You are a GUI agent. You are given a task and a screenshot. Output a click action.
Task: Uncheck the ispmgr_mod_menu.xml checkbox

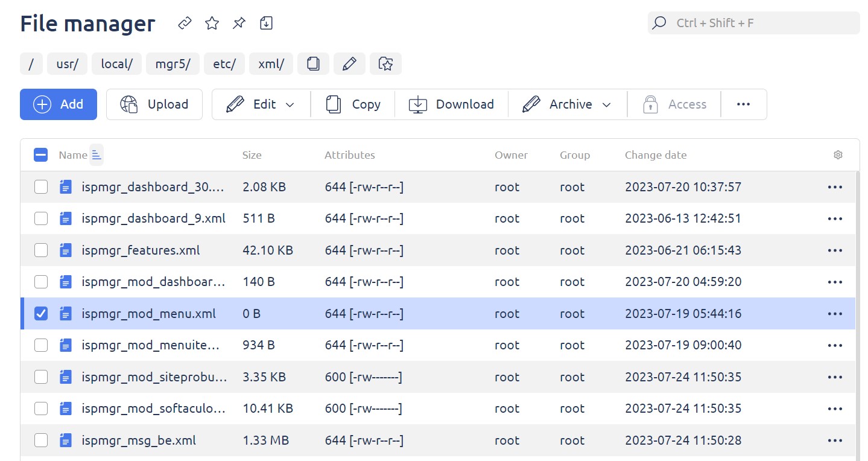(41, 314)
